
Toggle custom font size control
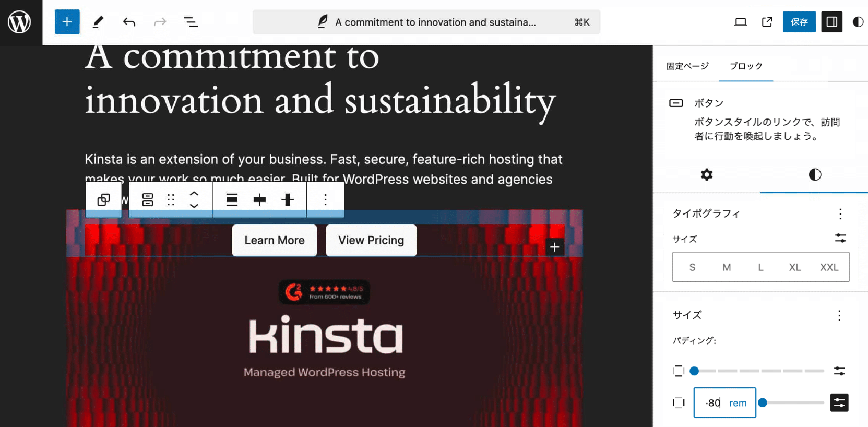click(x=840, y=238)
